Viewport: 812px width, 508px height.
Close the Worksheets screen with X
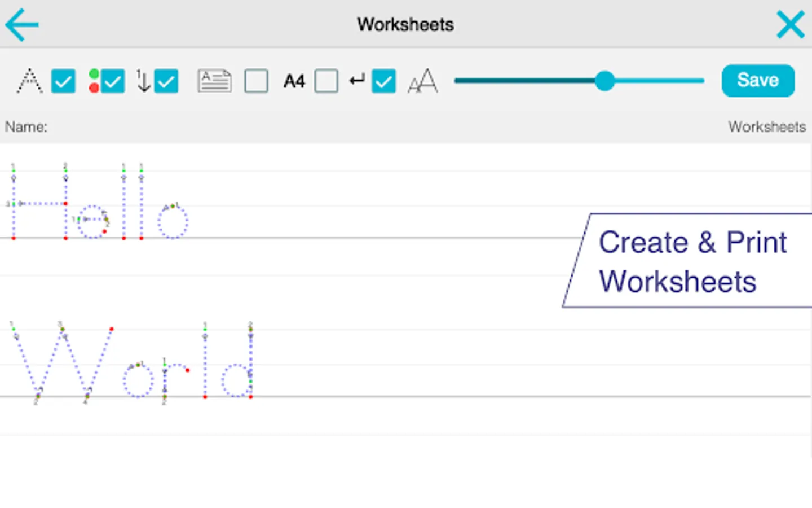click(791, 24)
